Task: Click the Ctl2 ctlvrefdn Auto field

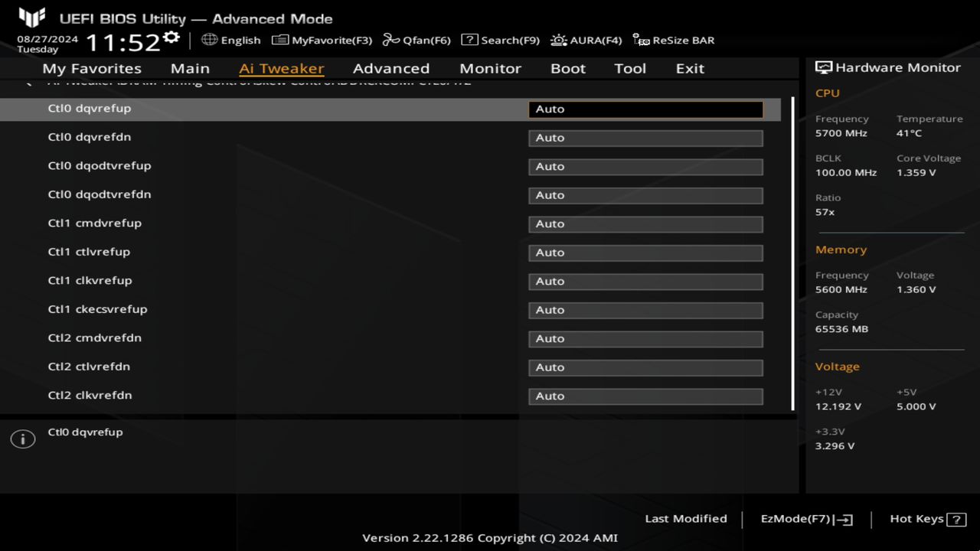Action: point(645,367)
